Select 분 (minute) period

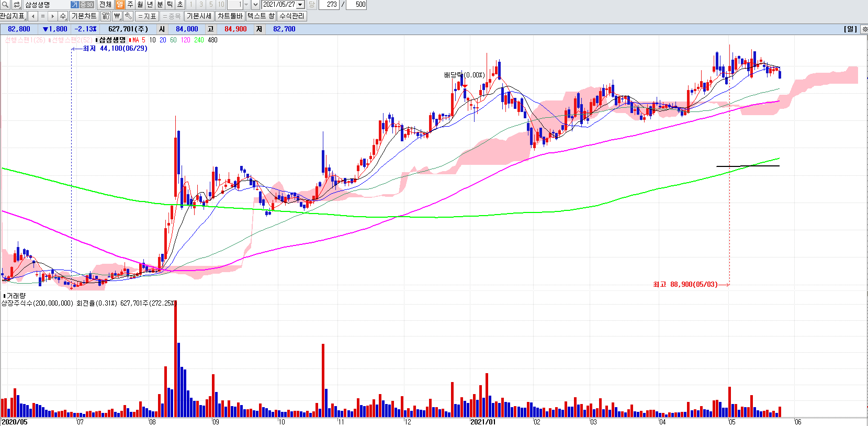point(160,5)
